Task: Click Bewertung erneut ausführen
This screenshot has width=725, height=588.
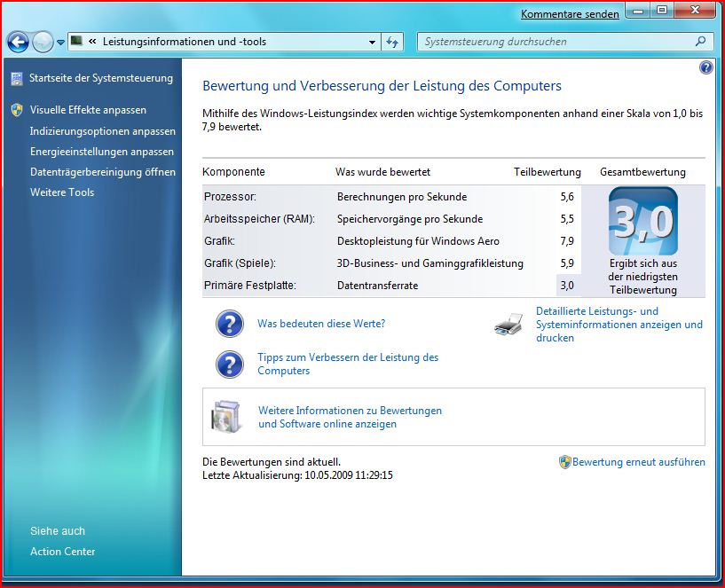Action: pos(639,462)
